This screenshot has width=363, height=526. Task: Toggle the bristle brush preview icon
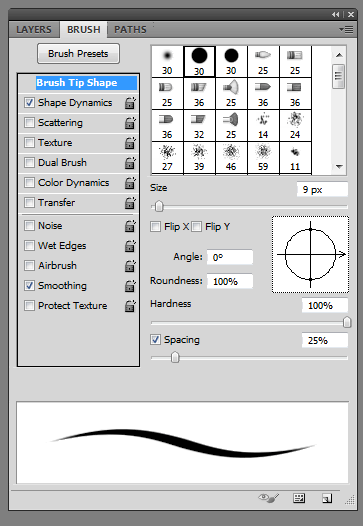[269, 498]
